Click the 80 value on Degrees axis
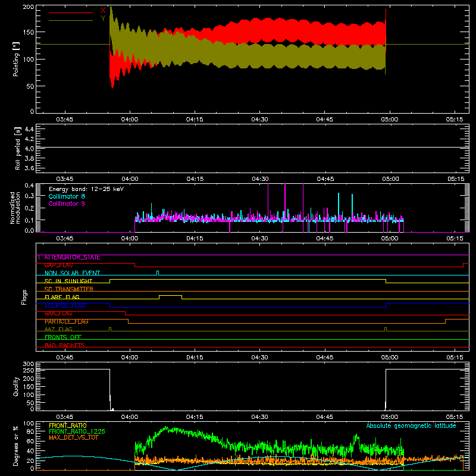Image resolution: width=476 pixels, height=476 pixels. click(x=30, y=432)
